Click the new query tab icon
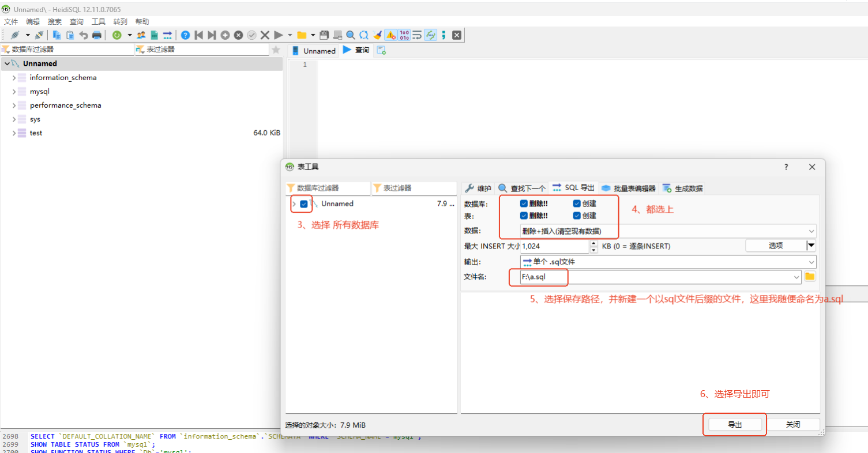868x453 pixels. [381, 50]
